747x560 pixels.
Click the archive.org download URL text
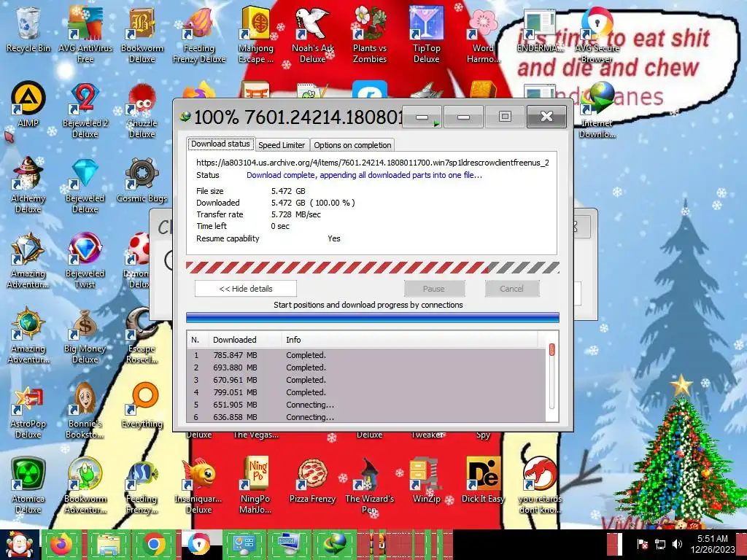pyautogui.click(x=373, y=163)
